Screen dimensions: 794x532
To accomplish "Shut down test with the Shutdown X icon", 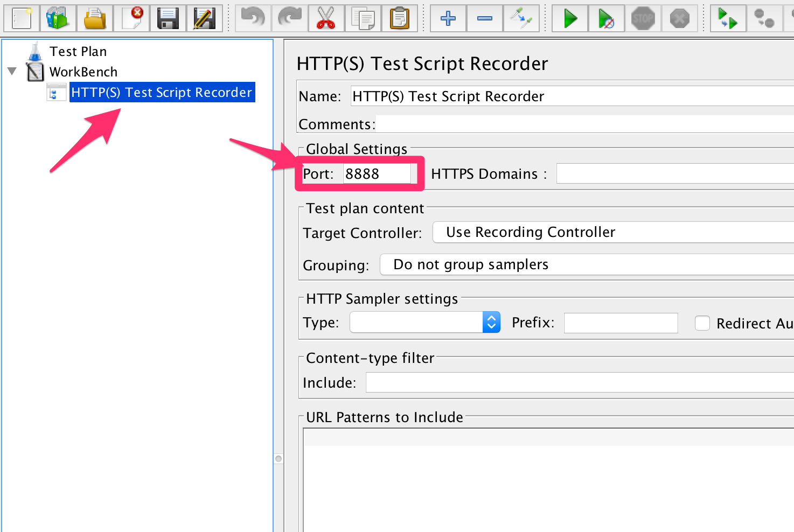I will coord(680,18).
